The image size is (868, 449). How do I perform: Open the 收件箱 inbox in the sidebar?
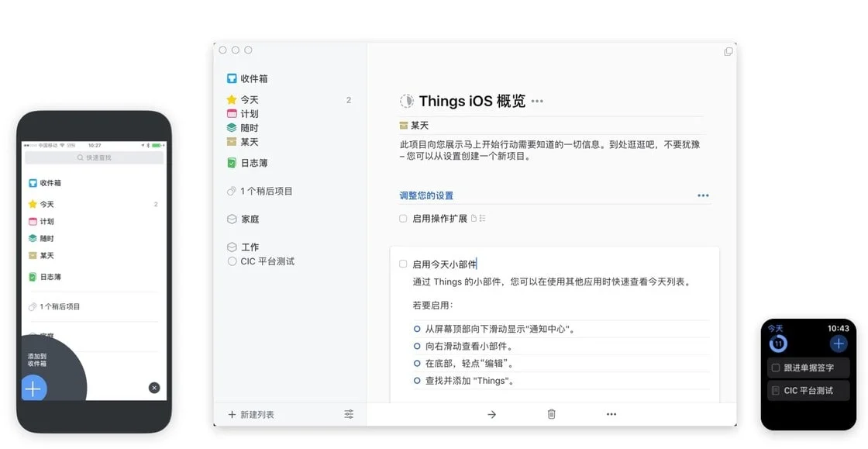tap(248, 78)
